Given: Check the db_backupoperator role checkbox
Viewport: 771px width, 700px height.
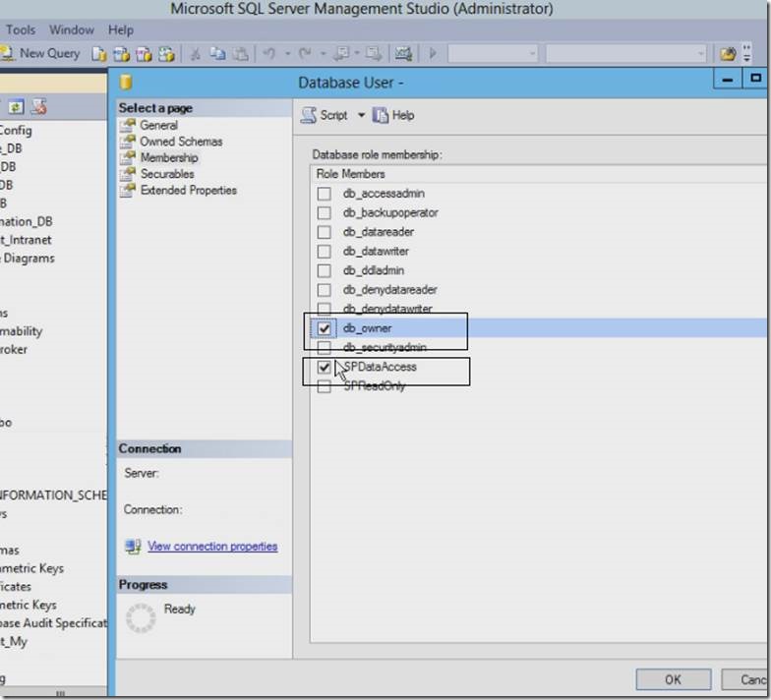Looking at the screenshot, I should coord(325,212).
